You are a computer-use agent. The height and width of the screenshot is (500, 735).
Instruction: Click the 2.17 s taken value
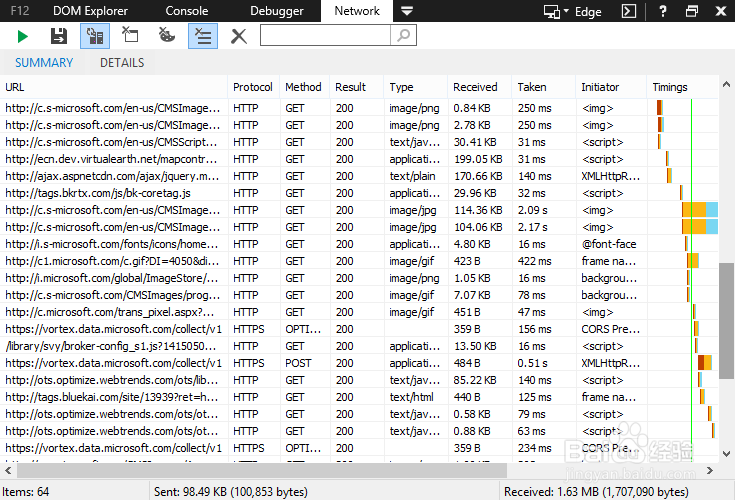(532, 227)
